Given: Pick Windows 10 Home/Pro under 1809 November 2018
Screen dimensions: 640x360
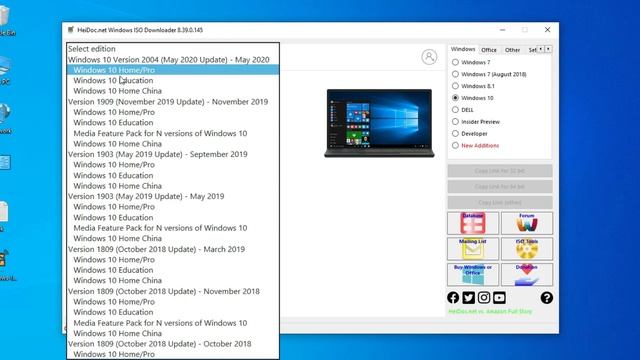Looking at the screenshot, I should 173,302.
